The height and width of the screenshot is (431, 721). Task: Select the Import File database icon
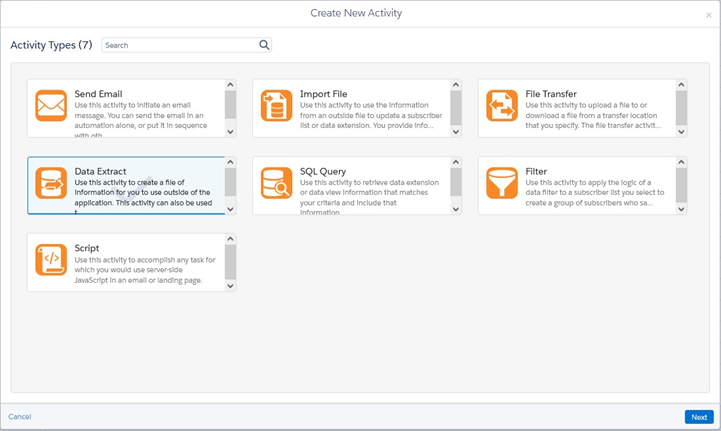click(x=276, y=106)
